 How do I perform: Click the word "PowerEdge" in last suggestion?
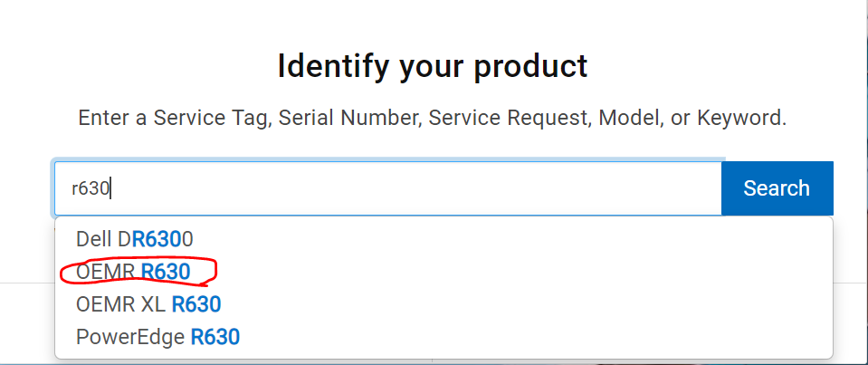click(x=130, y=337)
